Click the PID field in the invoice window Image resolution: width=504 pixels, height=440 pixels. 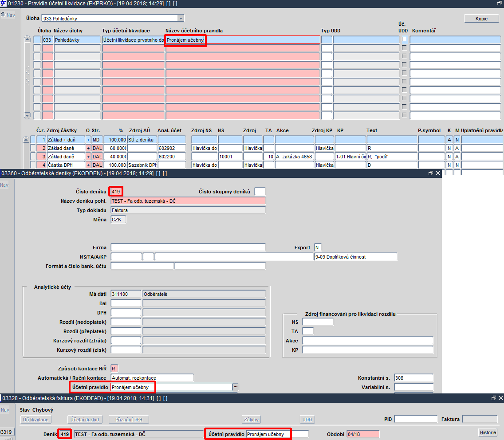coord(416,419)
